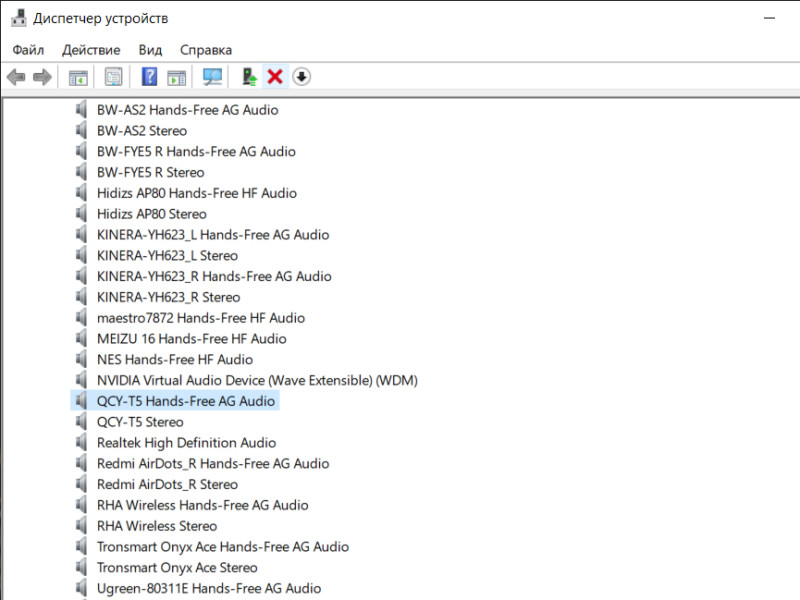This screenshot has width=800, height=600.
Task: Click speaker icon beside Tronsmart Onyx Ace Stereo
Action: pos(81,567)
